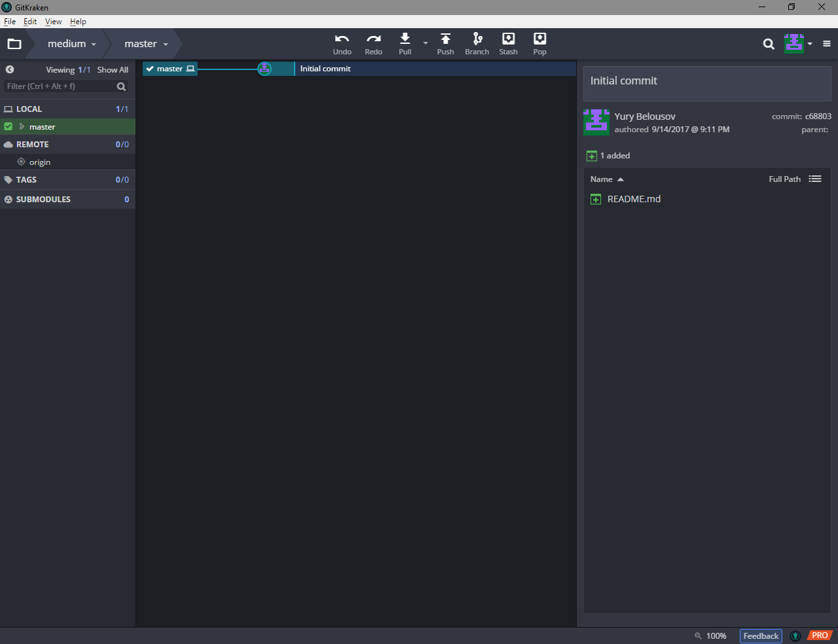This screenshot has width=838, height=644.
Task: Pop the stash using the Pop icon
Action: 539,43
